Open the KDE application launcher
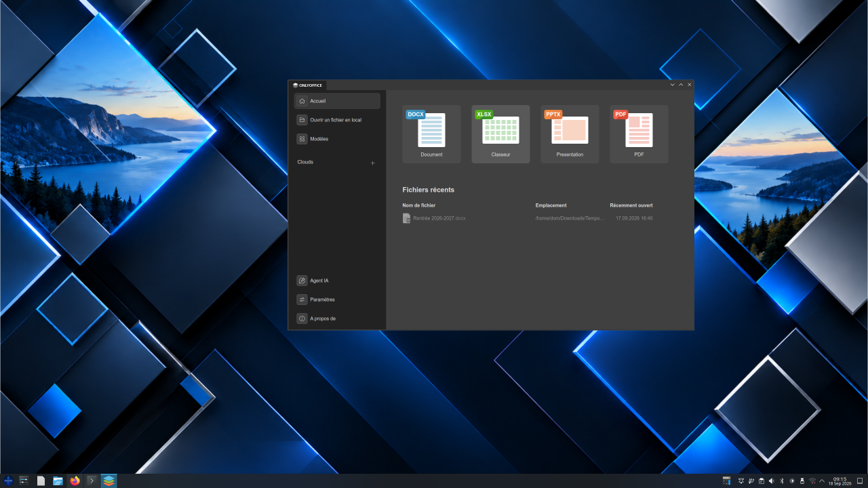 pos(8,481)
